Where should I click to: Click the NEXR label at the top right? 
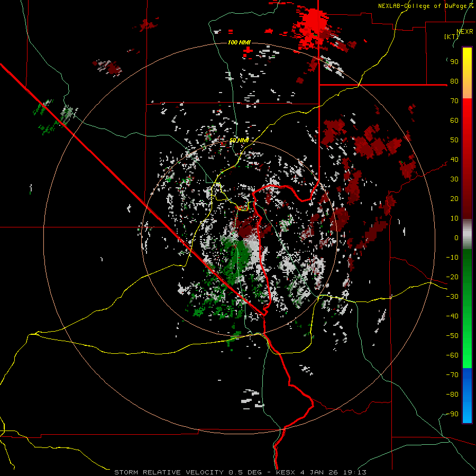click(x=465, y=31)
